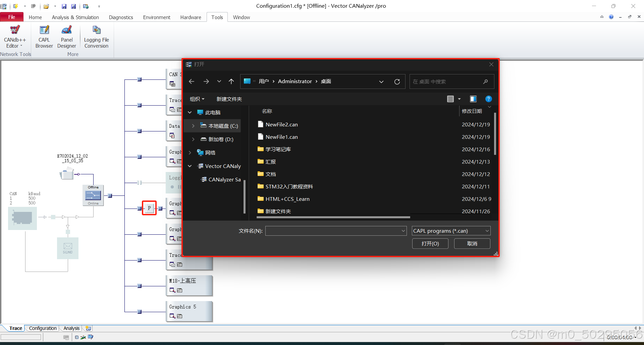This screenshot has width=644, height=345.
Task: Select the NewFile1.can file
Action: coord(281,137)
